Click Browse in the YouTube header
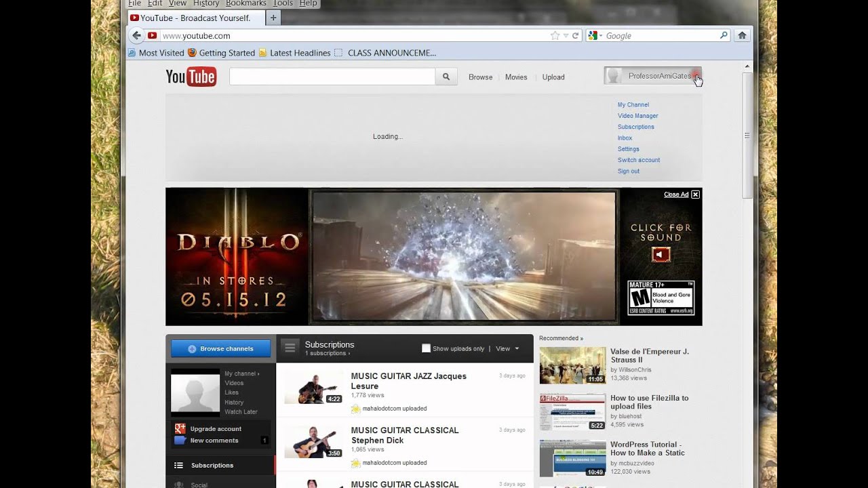Screen dimensions: 868x488 481,77
